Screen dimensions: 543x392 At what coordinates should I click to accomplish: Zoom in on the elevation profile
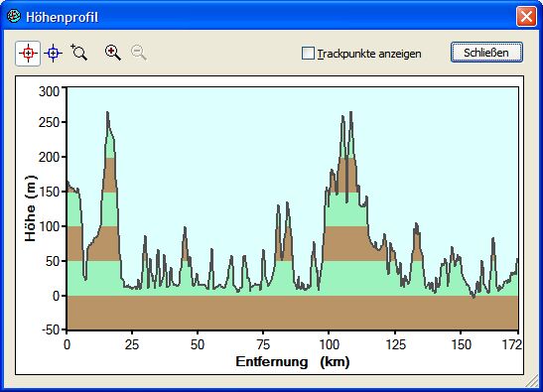pyautogui.click(x=113, y=53)
